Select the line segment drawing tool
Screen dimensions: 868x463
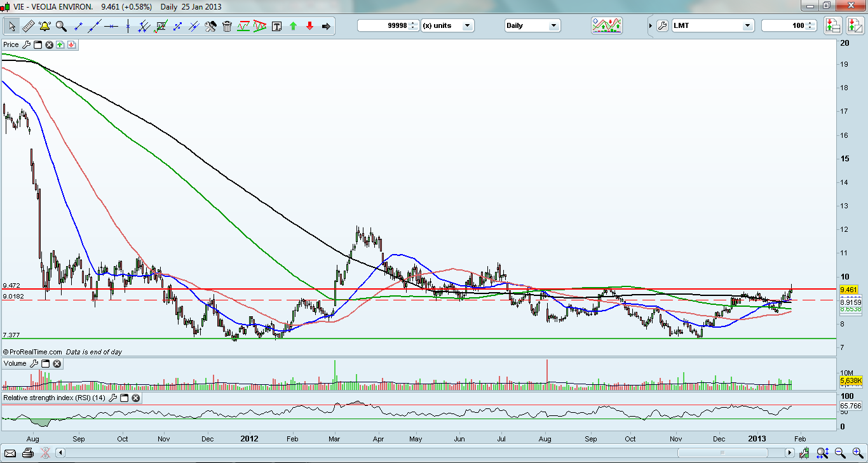[x=79, y=26]
